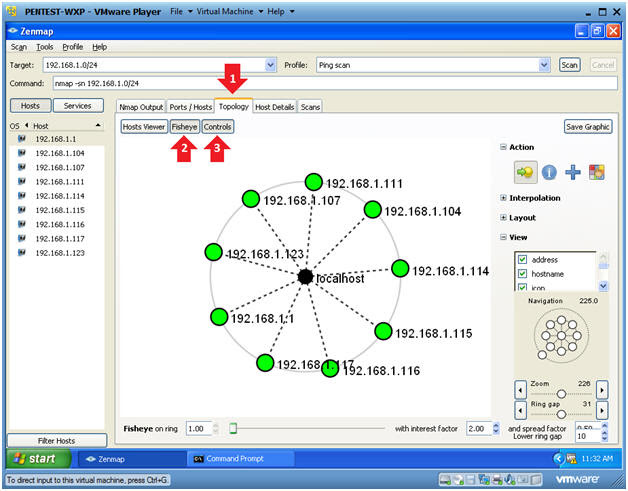Viewport: 628px width, 491px height.
Task: Click the Command input field
Action: point(335,83)
